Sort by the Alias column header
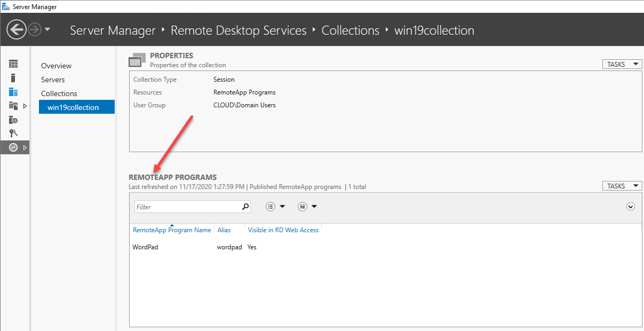Image resolution: width=644 pixels, height=331 pixels. click(x=224, y=230)
